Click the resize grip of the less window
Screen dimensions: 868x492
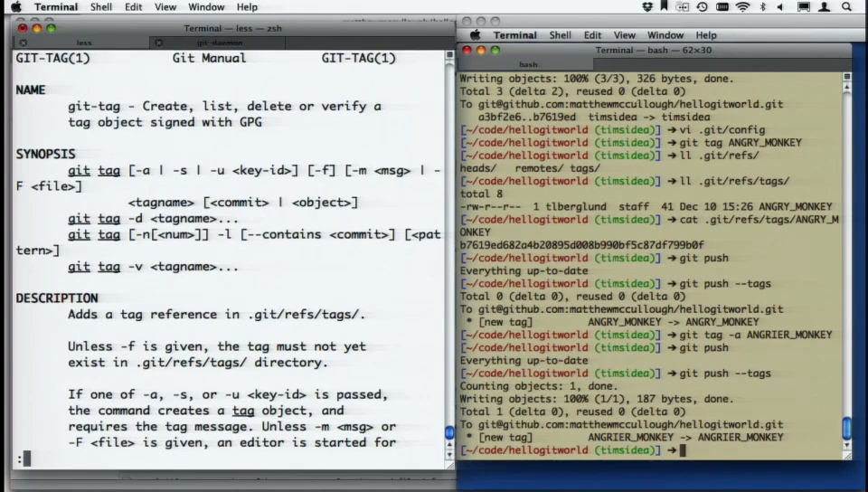(449, 465)
